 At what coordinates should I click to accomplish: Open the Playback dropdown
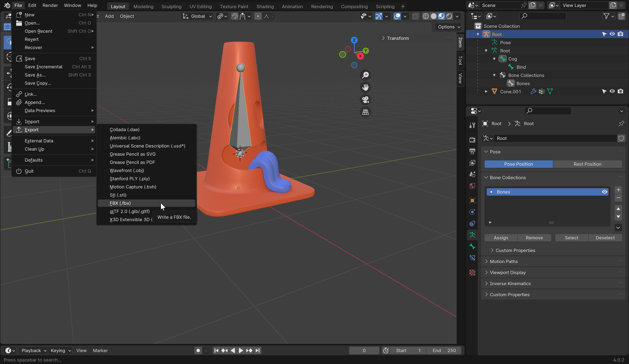[33, 350]
